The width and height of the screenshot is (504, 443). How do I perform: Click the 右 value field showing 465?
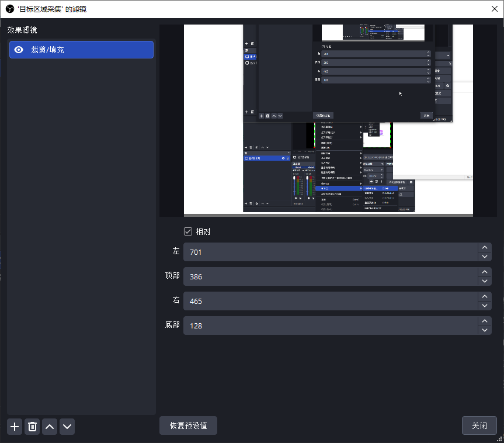pyautogui.click(x=331, y=301)
